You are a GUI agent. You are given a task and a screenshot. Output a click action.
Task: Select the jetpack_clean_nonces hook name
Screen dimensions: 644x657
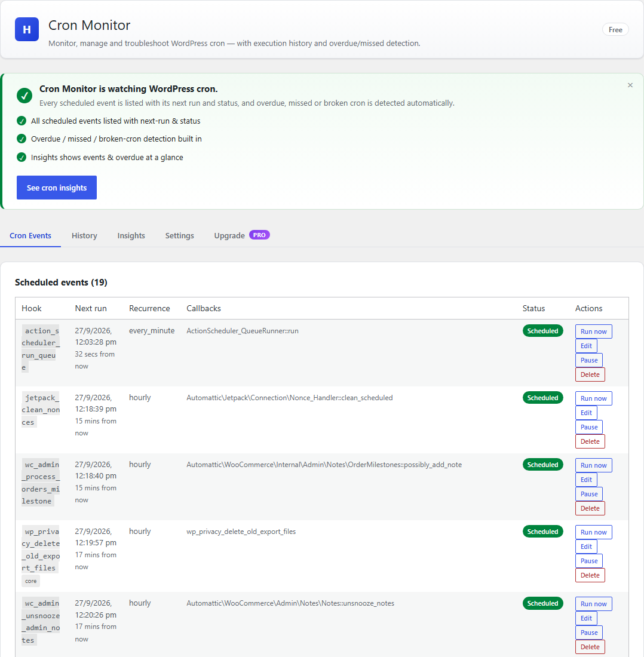point(41,410)
